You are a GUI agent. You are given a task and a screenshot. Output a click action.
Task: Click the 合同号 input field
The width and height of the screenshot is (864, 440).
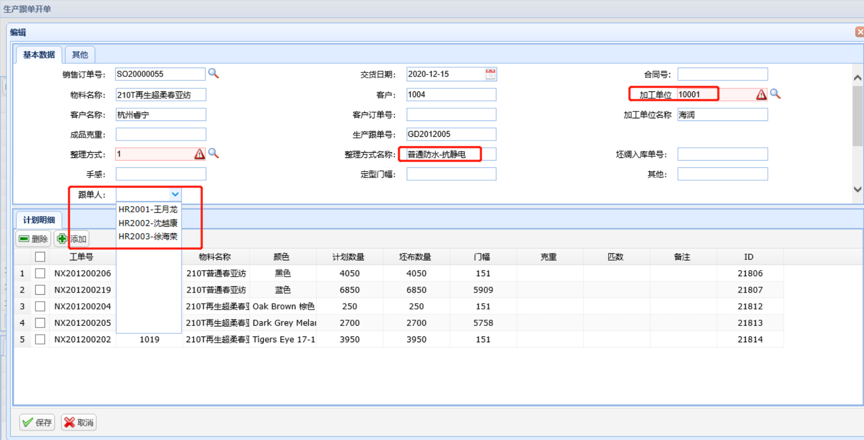(722, 74)
